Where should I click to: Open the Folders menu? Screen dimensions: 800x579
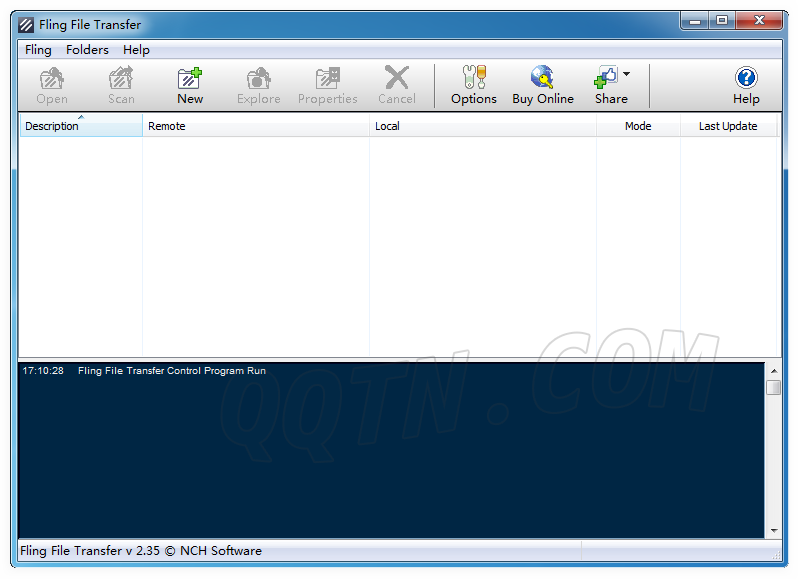[87, 50]
